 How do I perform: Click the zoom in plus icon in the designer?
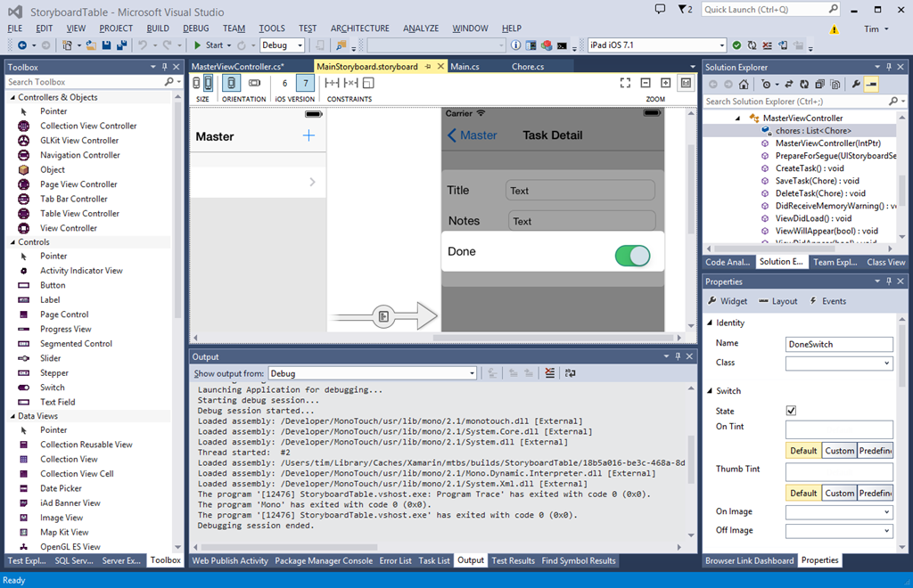coord(665,83)
